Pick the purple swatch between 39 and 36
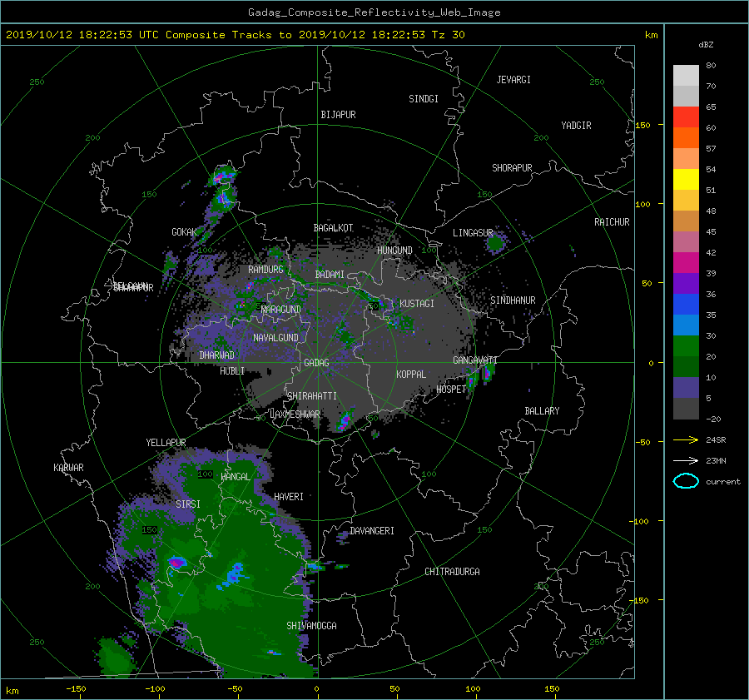749x700 pixels. click(686, 283)
